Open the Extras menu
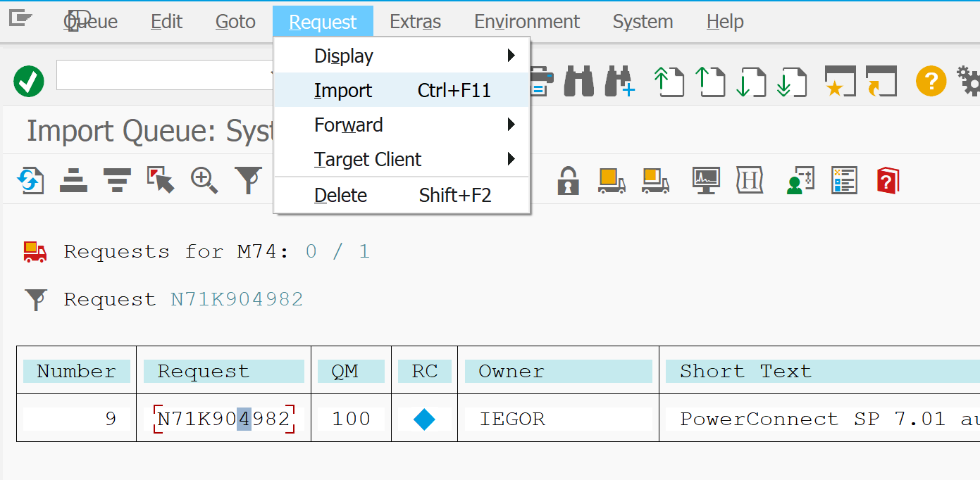Image resolution: width=980 pixels, height=480 pixels. coord(415,21)
